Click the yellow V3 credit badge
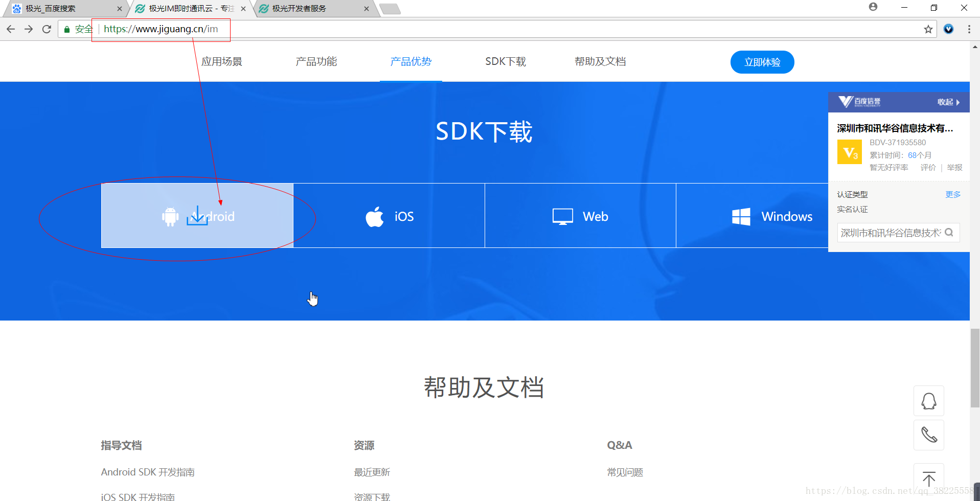 [849, 152]
